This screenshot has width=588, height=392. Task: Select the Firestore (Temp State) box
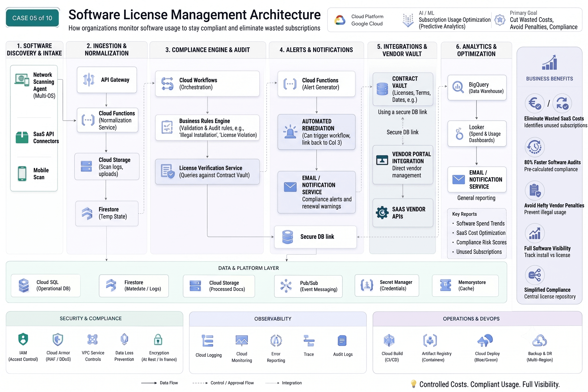pos(107,213)
